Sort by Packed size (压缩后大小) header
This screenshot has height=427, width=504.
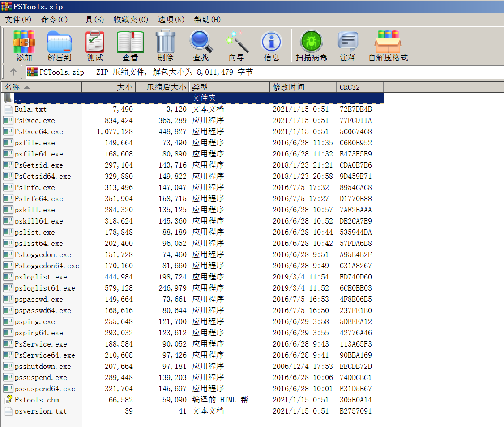162,87
